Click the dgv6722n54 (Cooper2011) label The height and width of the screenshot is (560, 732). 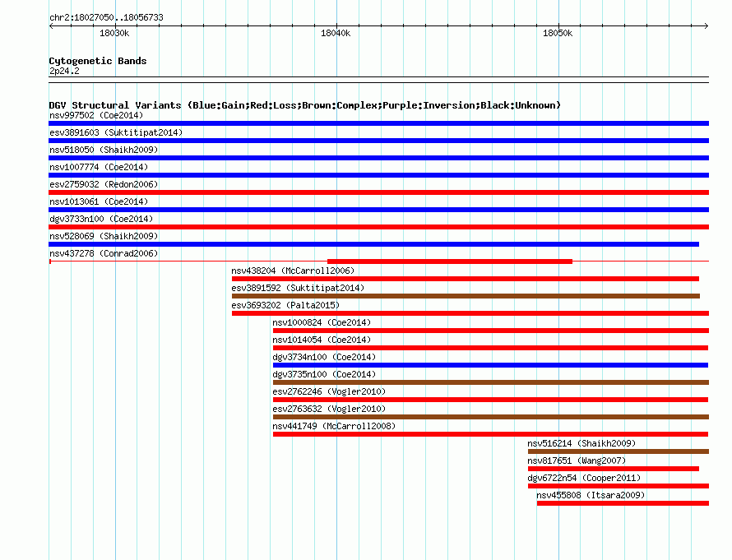pyautogui.click(x=584, y=478)
